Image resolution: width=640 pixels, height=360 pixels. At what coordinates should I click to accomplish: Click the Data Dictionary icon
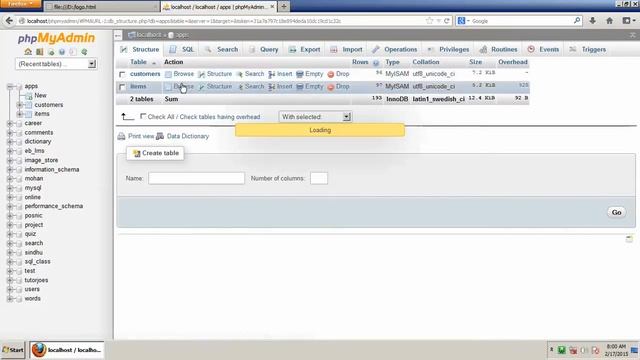[160, 136]
